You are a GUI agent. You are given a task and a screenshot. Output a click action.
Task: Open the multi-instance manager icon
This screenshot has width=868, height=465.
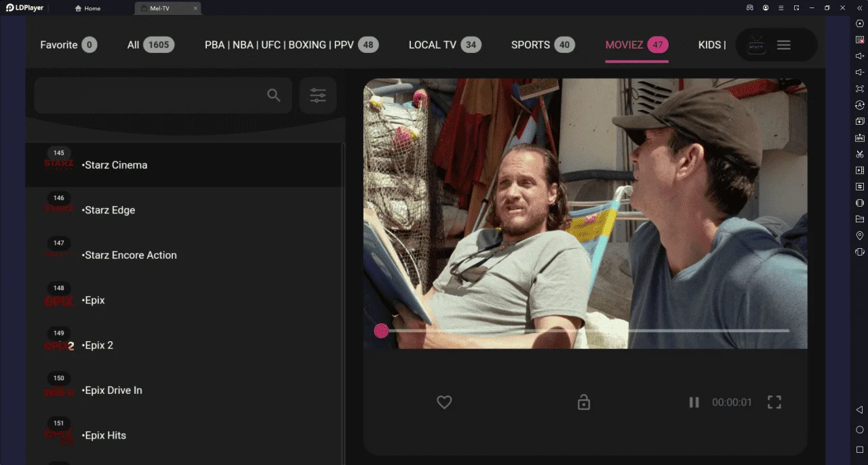pyautogui.click(x=860, y=121)
